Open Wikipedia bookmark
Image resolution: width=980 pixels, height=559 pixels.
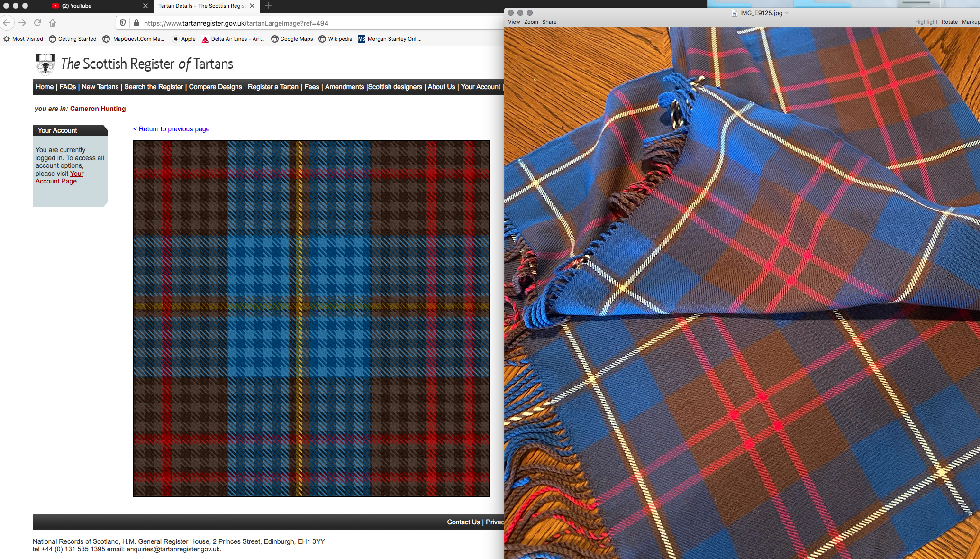(x=336, y=39)
